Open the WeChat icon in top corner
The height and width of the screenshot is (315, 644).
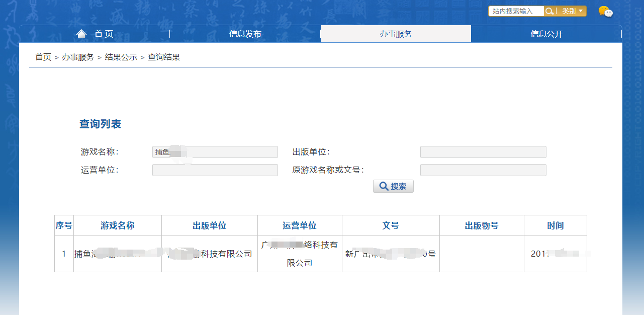point(605,12)
